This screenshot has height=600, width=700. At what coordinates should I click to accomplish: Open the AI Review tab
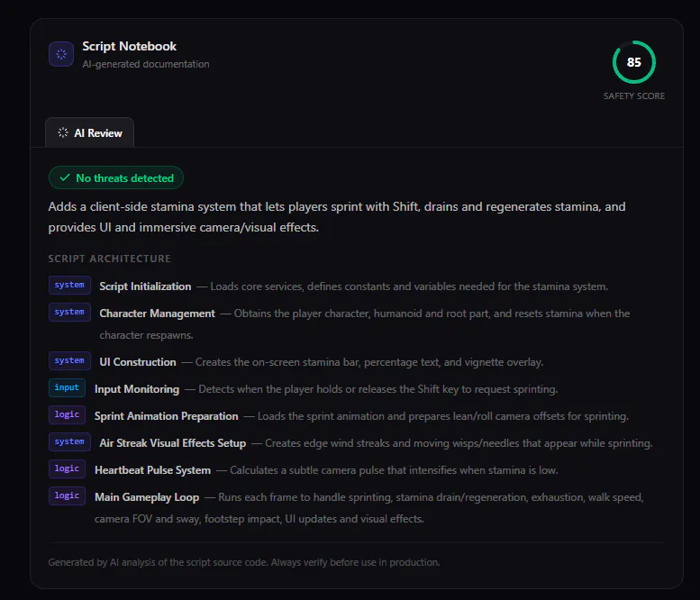pos(90,132)
